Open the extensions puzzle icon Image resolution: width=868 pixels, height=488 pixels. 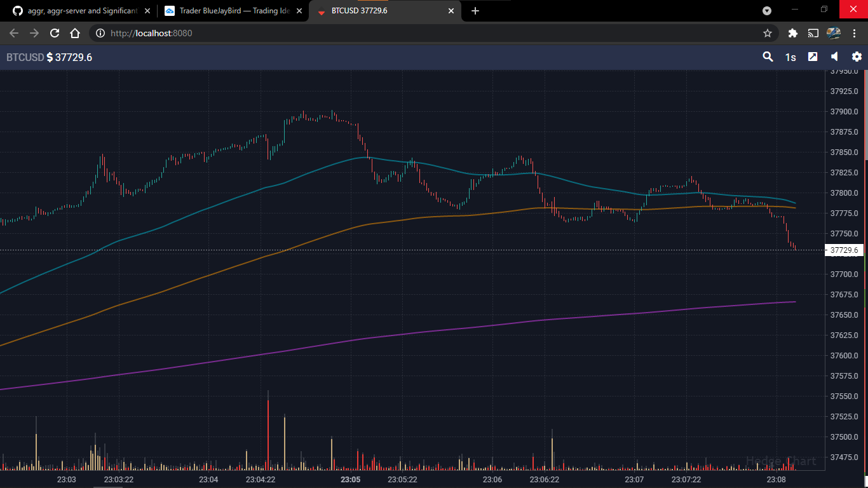(792, 33)
